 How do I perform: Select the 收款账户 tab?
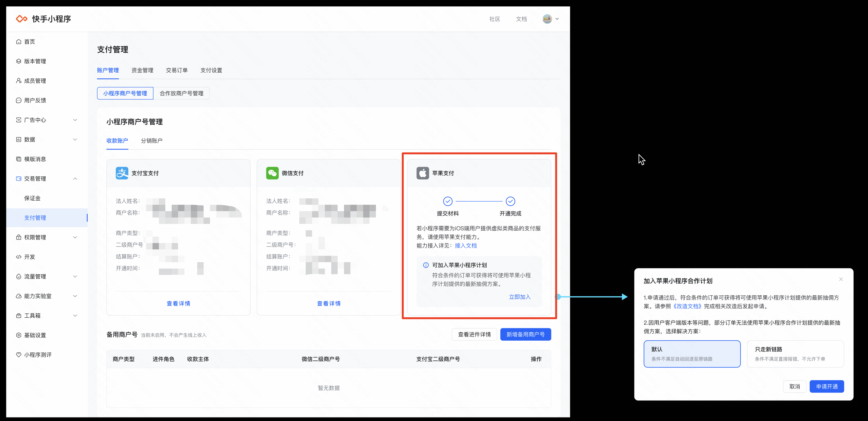117,141
